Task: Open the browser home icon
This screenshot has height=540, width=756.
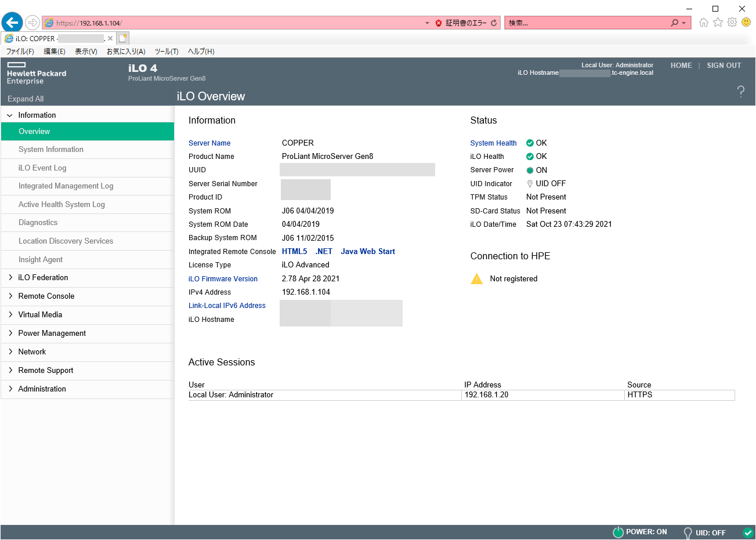Action: coord(704,23)
